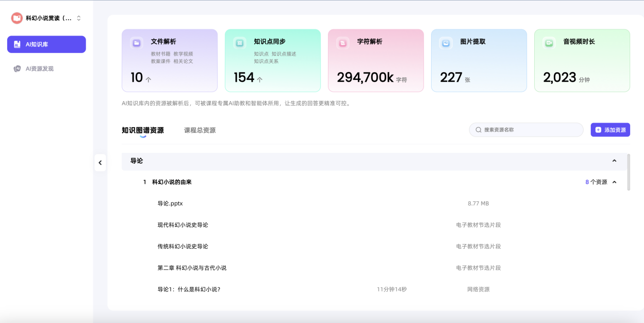
Task: Click the vertical scrollbar of resource list
Action: (x=629, y=173)
